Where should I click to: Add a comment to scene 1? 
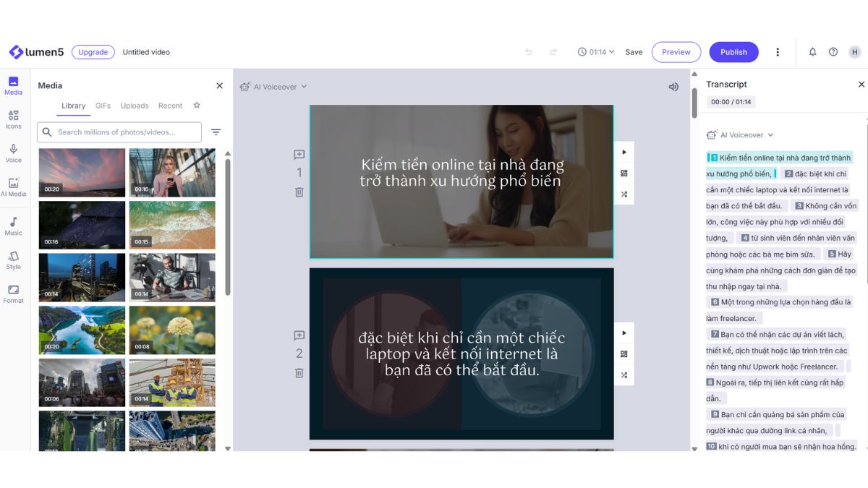point(299,155)
